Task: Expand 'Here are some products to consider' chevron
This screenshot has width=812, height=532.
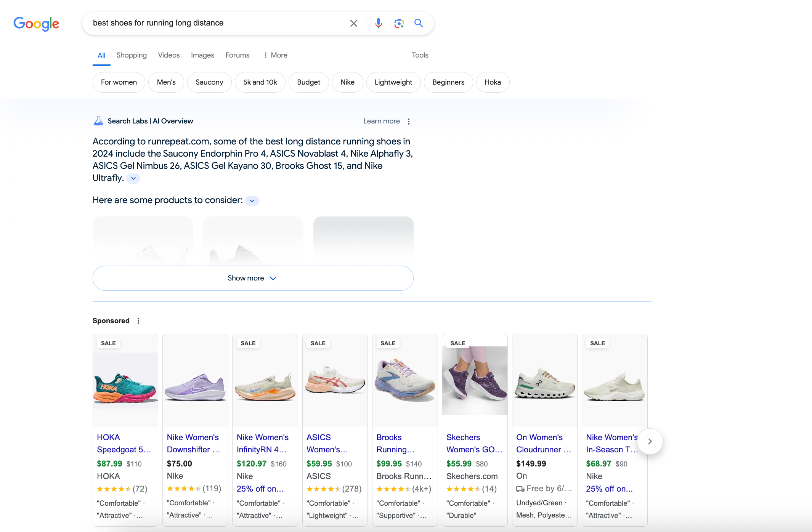Action: pos(252,201)
